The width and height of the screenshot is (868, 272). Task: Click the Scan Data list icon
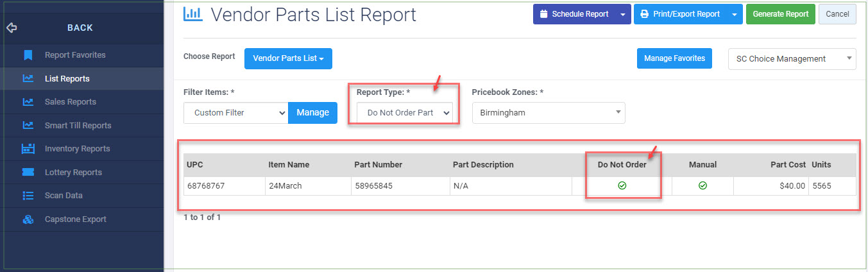click(28, 196)
